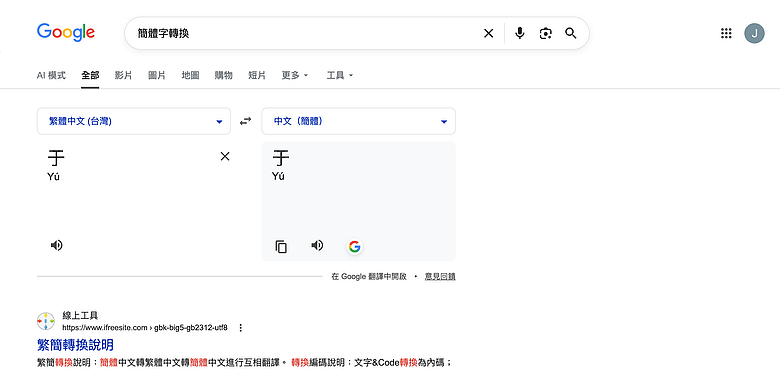Image resolution: width=780 pixels, height=372 pixels.
Task: Start voice search with microphone icon
Action: tap(520, 33)
